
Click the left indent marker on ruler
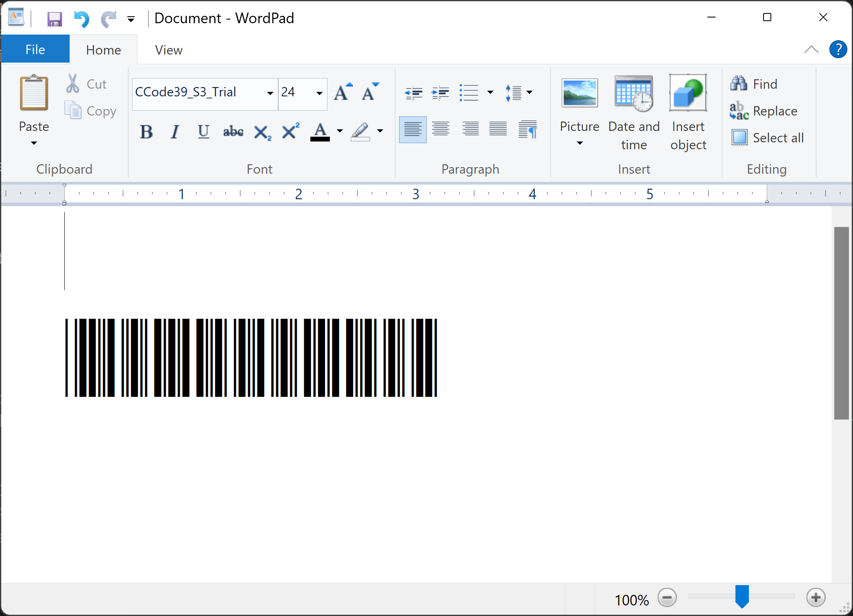pyautogui.click(x=64, y=202)
